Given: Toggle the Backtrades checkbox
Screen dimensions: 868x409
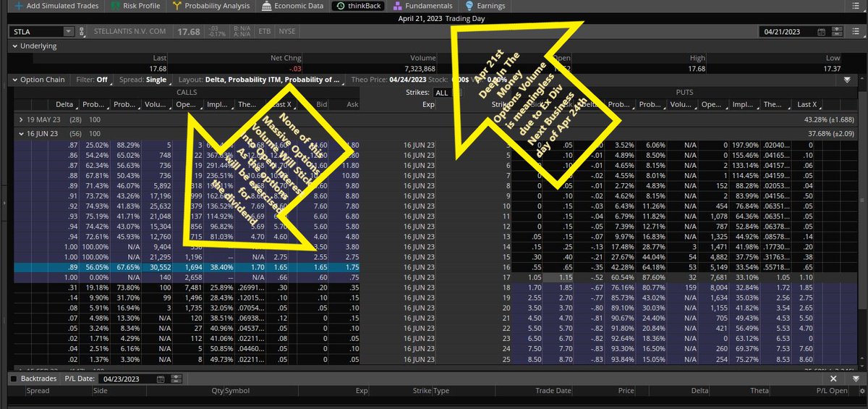Looking at the screenshot, I should click(x=14, y=379).
